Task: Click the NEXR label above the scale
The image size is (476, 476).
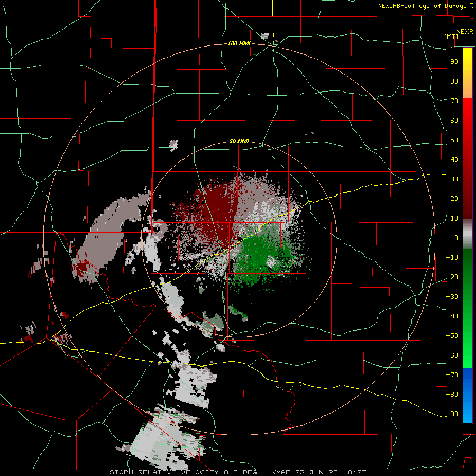Action: coord(465,32)
